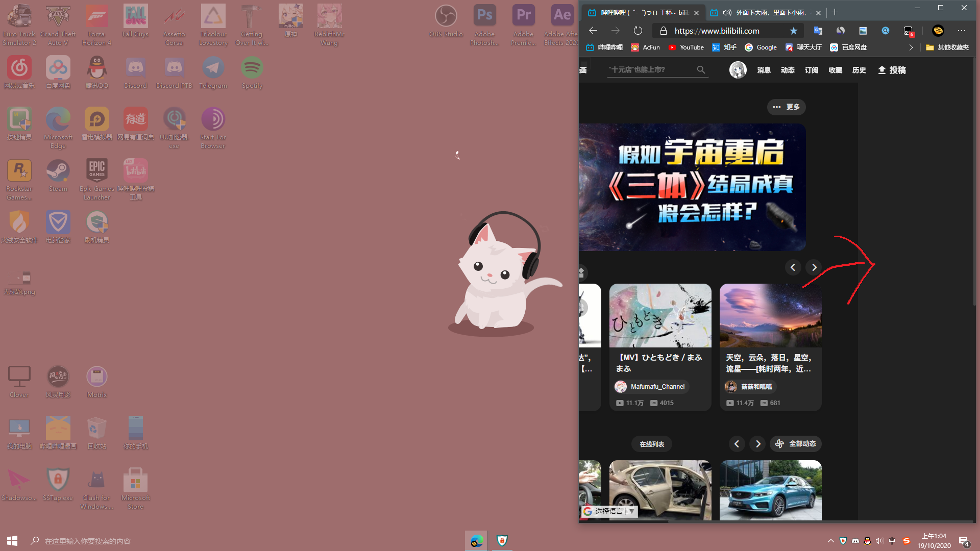Open the Spotify desktop icon

click(252, 72)
